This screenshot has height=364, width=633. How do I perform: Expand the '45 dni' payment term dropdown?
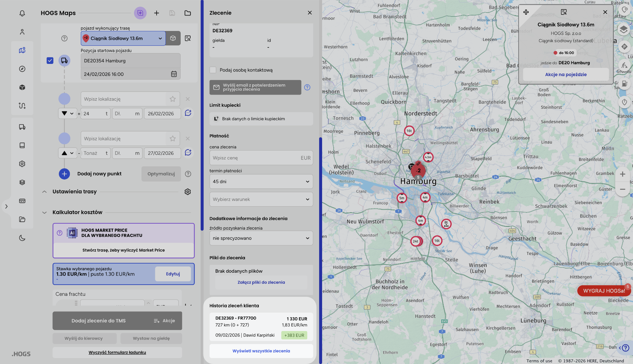(x=261, y=182)
